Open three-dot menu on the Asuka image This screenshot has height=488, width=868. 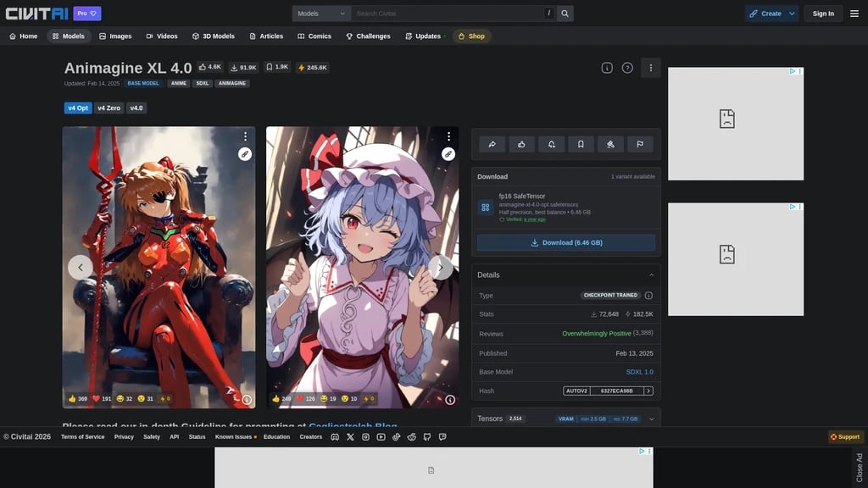[245, 136]
